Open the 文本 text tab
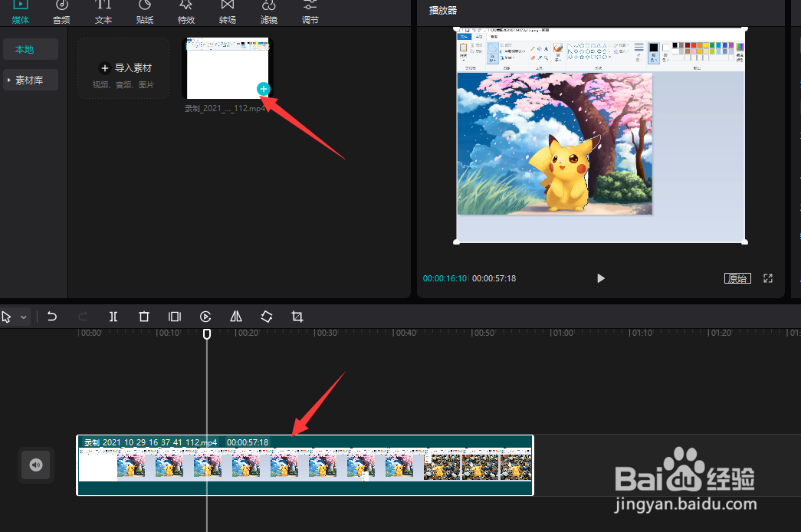This screenshot has height=532, width=801. coord(103,13)
